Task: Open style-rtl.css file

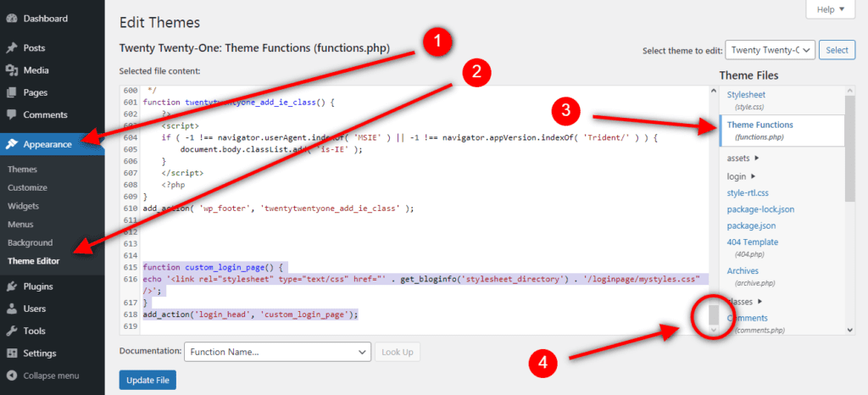Action: (x=748, y=193)
